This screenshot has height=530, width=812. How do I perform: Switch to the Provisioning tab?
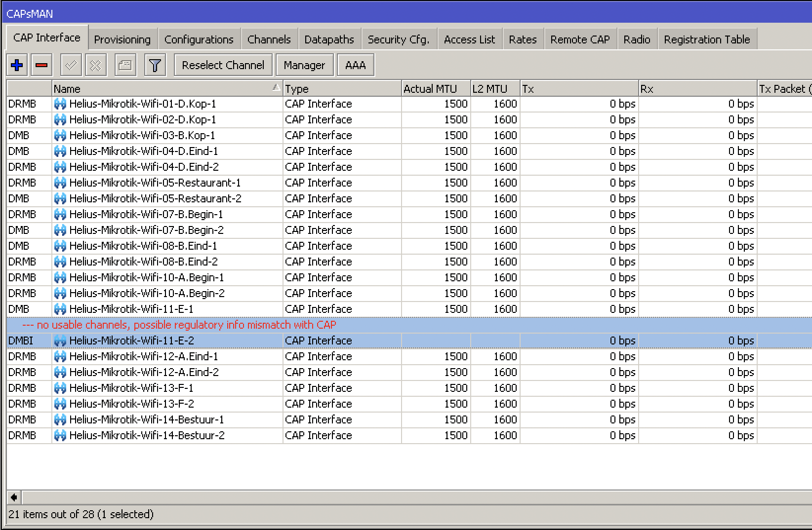(122, 38)
